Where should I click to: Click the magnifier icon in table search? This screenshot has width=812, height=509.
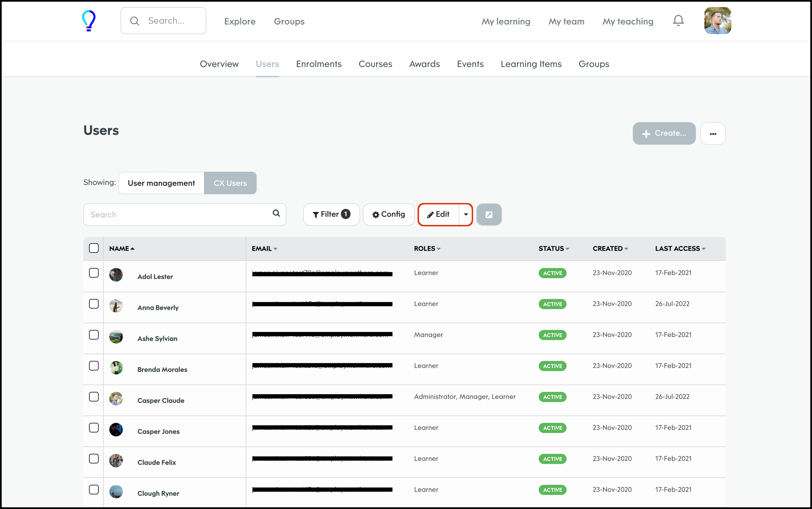click(276, 213)
